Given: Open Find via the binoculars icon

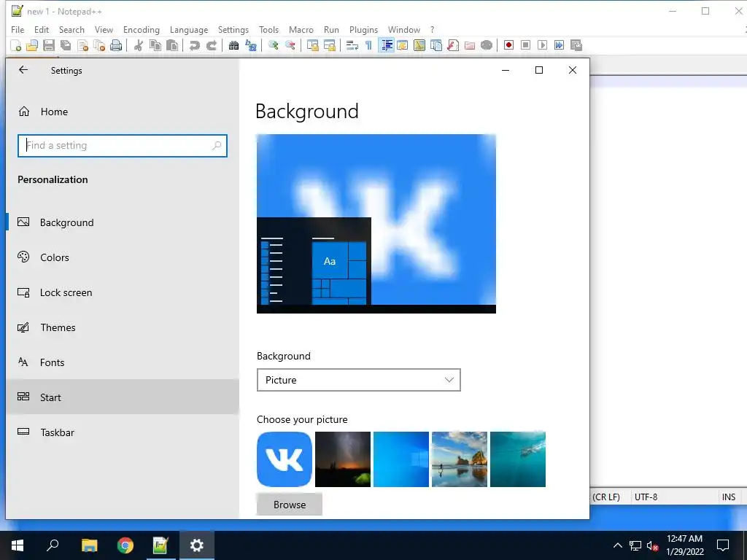Looking at the screenshot, I should [233, 45].
